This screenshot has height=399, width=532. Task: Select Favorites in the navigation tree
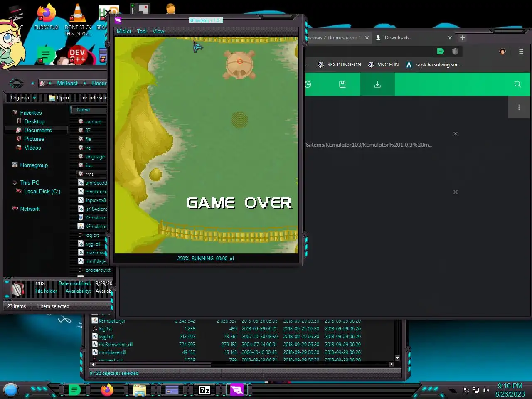click(31, 113)
